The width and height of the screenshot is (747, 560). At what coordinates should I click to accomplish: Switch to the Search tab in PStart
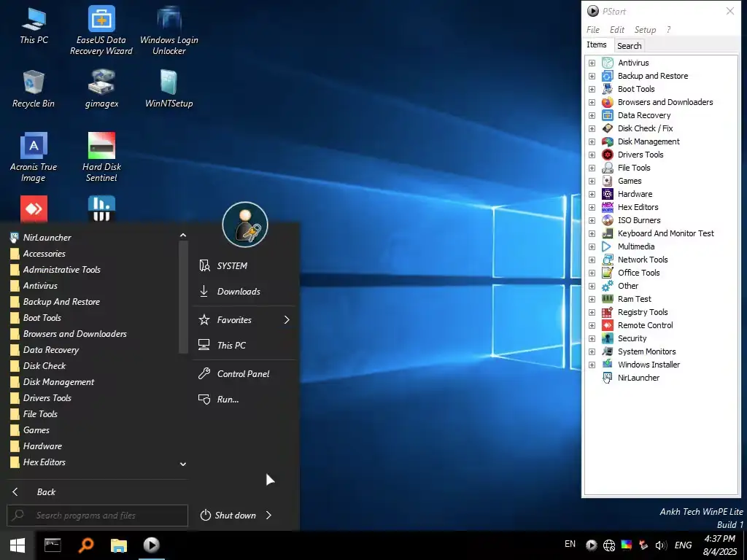pos(629,45)
